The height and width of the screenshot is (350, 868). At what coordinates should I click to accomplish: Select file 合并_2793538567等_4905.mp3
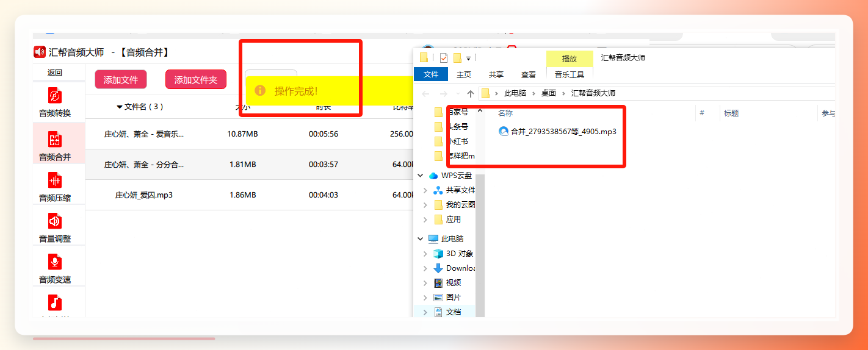click(x=557, y=131)
